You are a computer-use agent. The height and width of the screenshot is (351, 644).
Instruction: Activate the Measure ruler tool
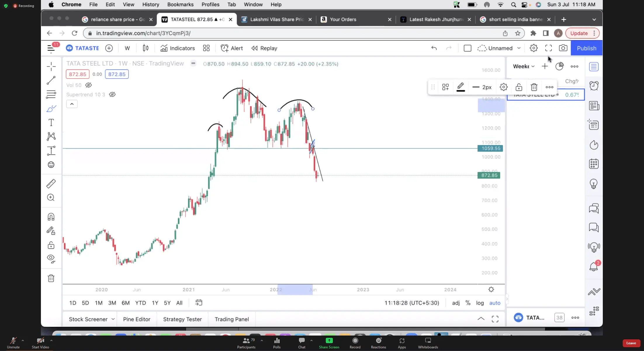coord(51,184)
